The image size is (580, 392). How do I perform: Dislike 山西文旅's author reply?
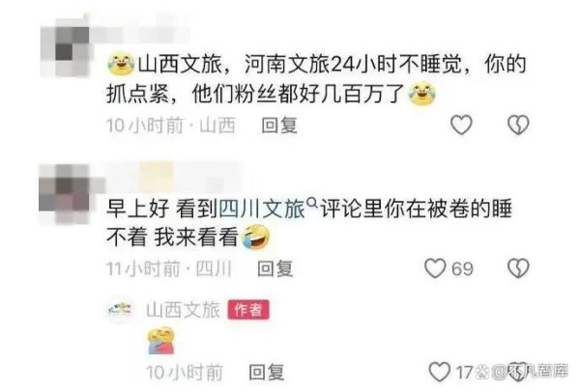tap(518, 372)
